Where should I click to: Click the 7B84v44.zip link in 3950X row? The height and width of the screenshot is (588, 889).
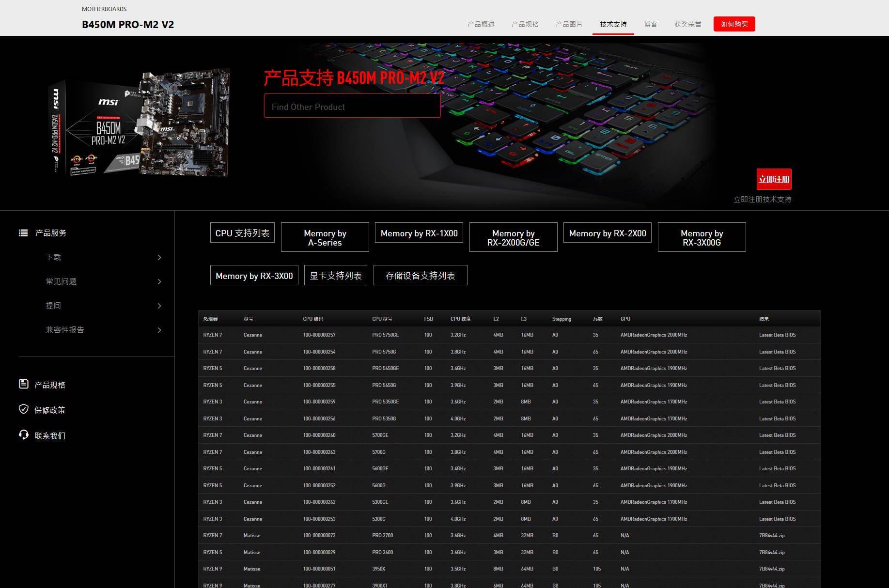point(772,569)
